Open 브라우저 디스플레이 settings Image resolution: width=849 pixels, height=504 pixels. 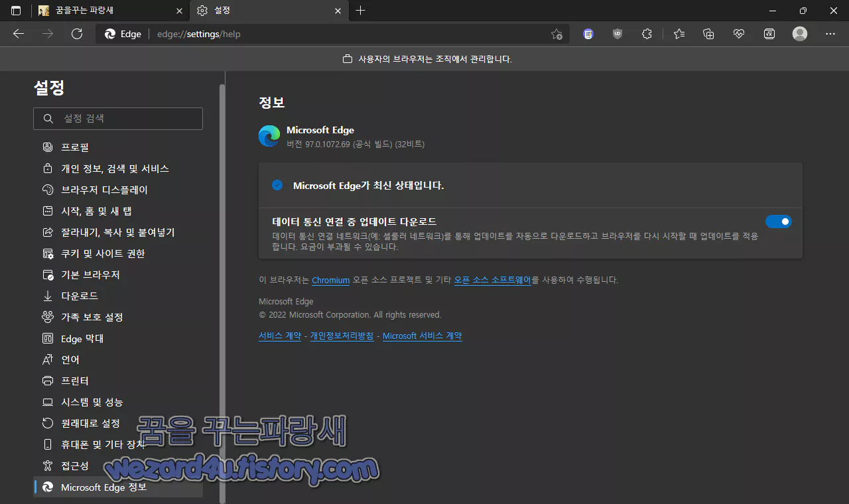(118, 190)
